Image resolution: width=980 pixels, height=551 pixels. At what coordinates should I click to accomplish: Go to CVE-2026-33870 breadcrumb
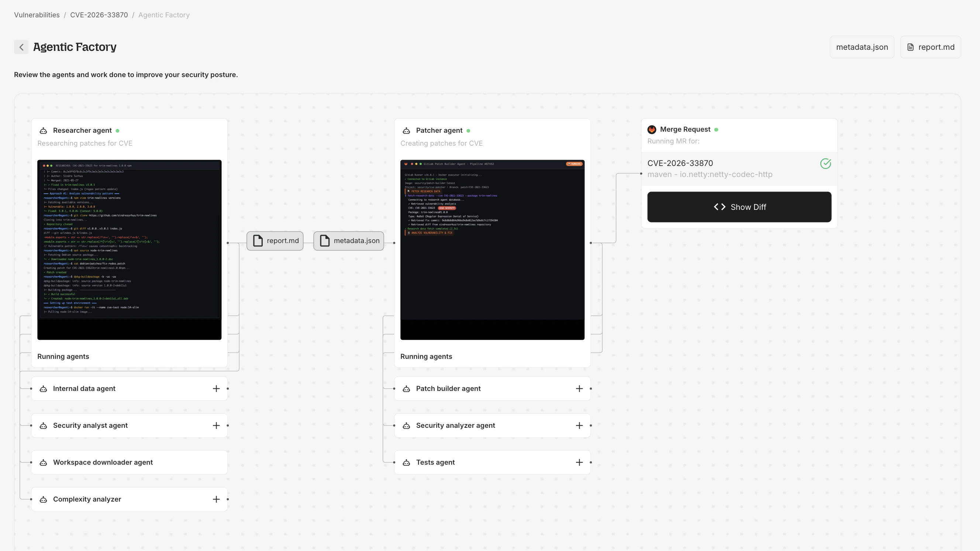click(99, 15)
